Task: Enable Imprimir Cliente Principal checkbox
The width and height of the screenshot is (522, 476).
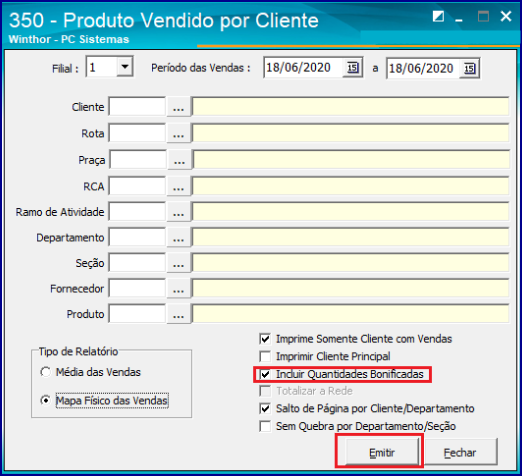Action: click(265, 356)
